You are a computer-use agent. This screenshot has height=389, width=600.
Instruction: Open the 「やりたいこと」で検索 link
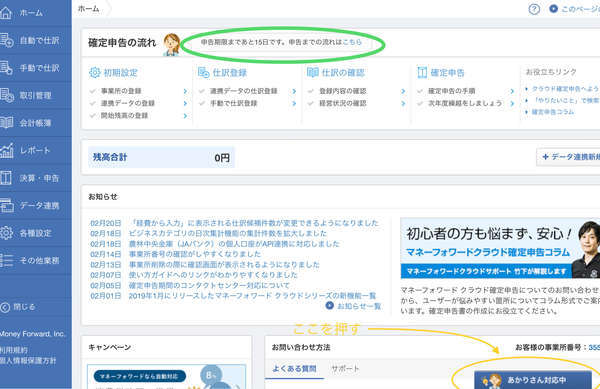(x=566, y=100)
